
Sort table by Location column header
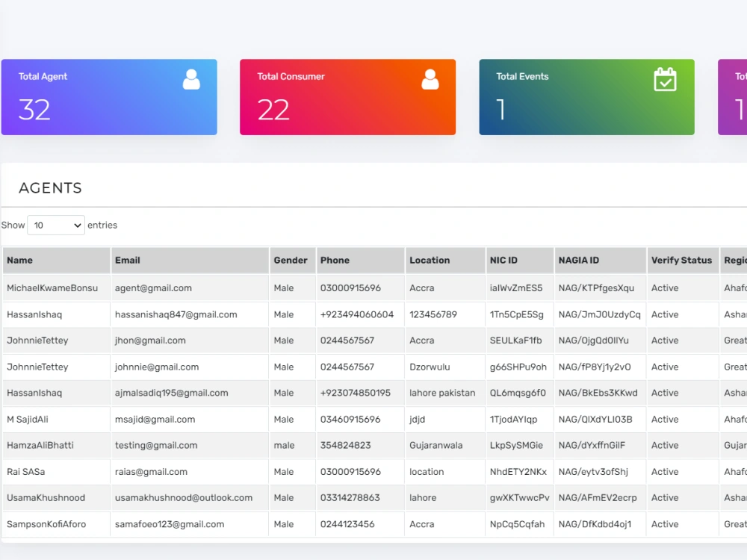[445, 261]
